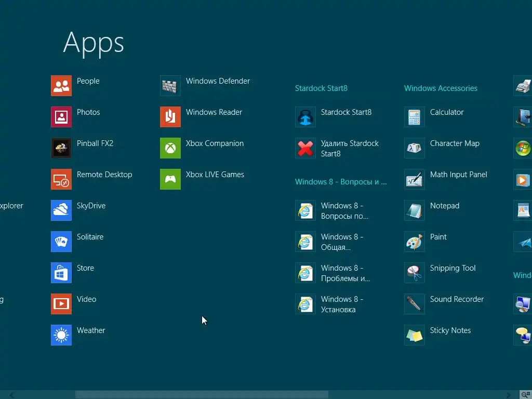This screenshot has width=532, height=399.
Task: Open Stardock Start8 app icon
Action: coord(305,117)
